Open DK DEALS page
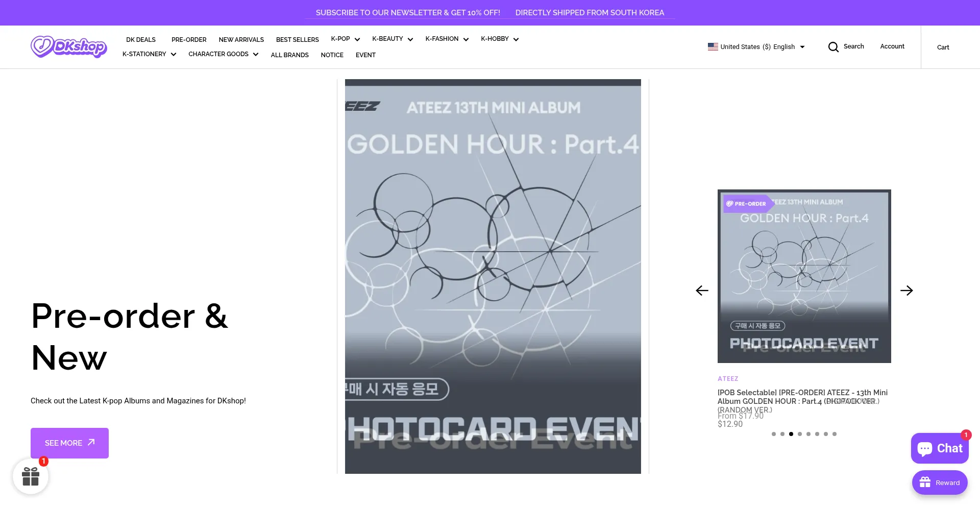This screenshot has width=980, height=507. [x=141, y=40]
